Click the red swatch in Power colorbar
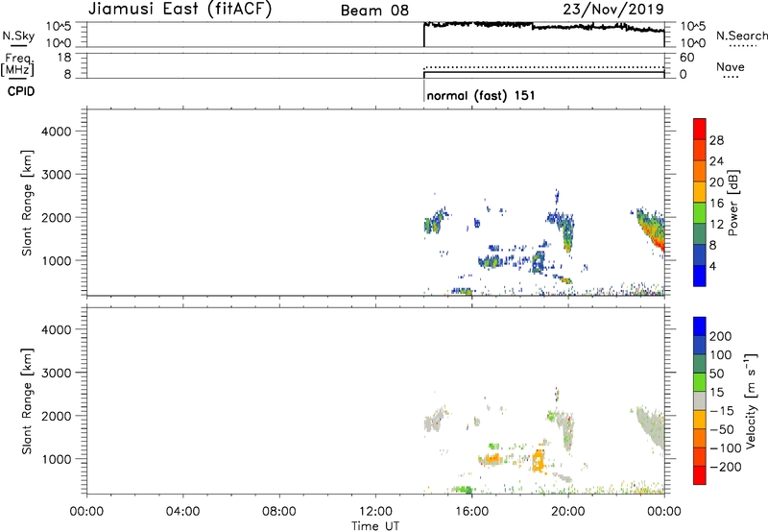 point(700,130)
